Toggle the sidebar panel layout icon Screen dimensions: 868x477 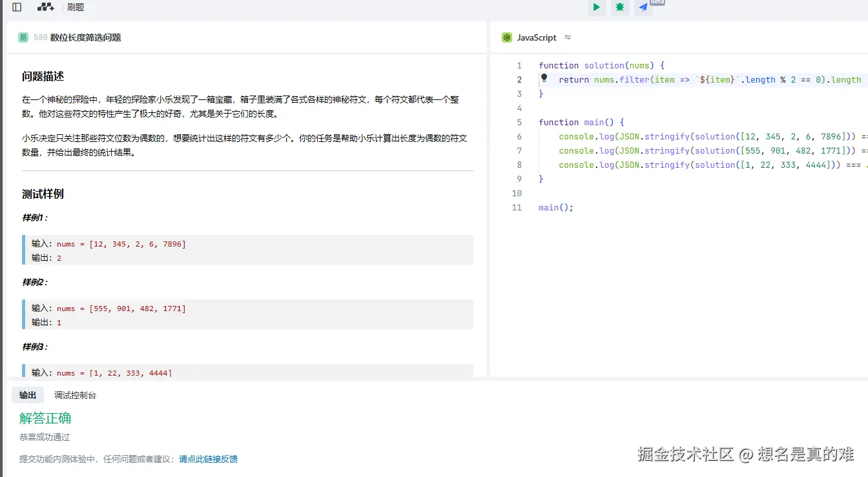click(15, 7)
